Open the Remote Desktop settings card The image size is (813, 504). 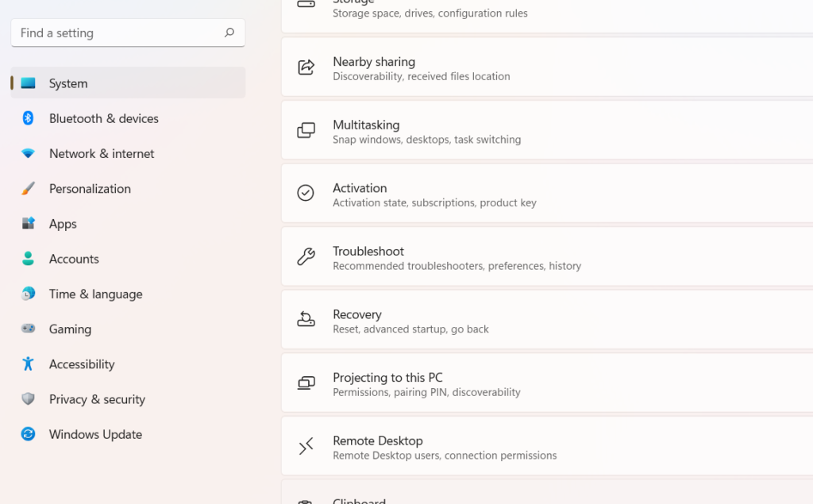tap(547, 446)
